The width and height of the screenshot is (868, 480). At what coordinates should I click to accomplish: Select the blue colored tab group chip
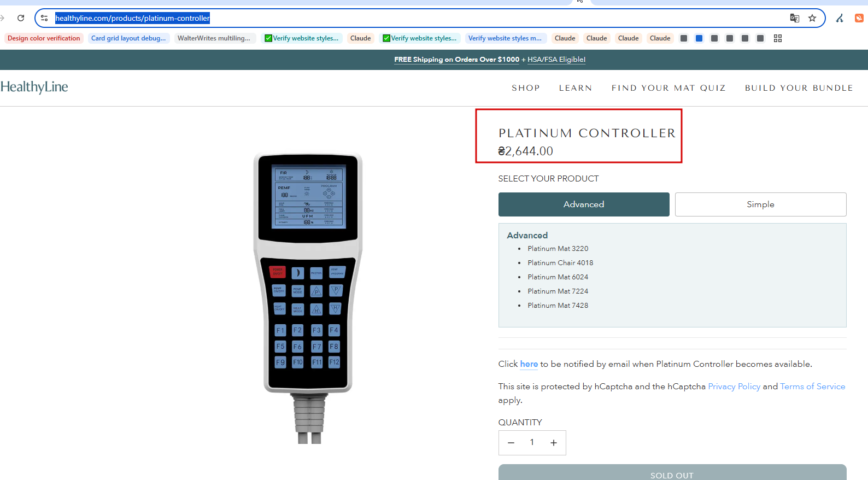(x=699, y=38)
